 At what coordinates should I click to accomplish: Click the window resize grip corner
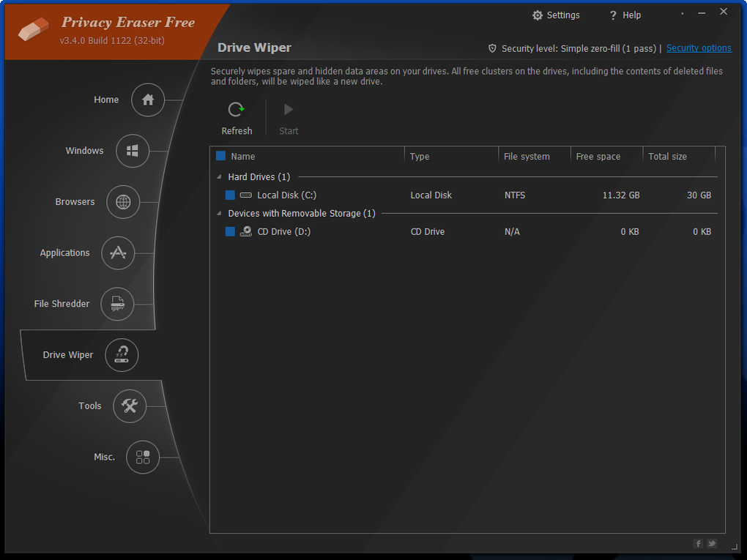[734, 547]
